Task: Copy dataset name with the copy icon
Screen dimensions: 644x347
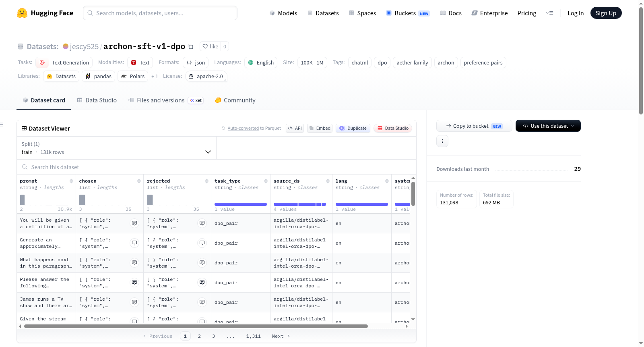Action: point(191,46)
